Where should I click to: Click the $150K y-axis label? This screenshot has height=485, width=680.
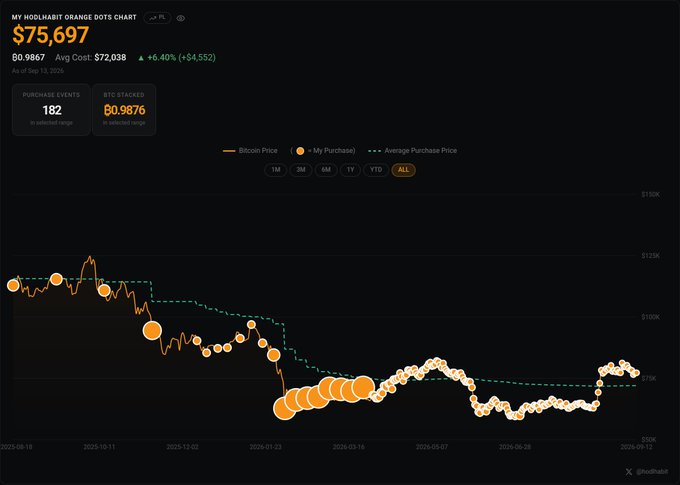coord(651,194)
